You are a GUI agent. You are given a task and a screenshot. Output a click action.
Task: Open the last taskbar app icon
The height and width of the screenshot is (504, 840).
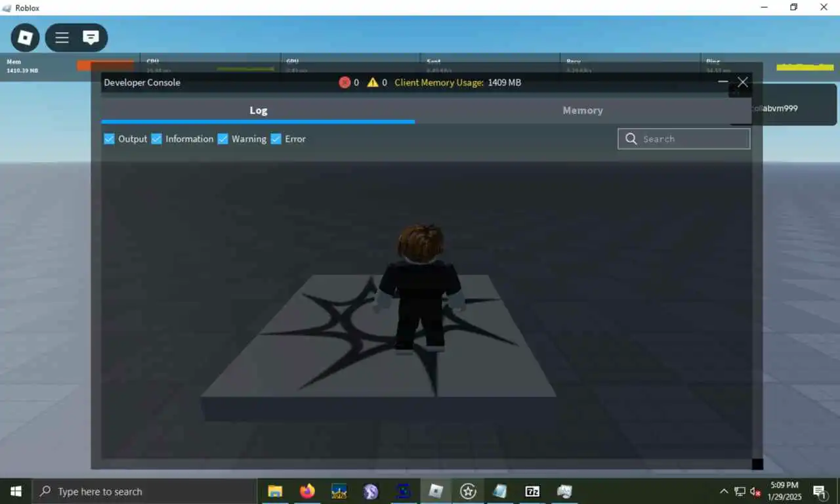564,491
